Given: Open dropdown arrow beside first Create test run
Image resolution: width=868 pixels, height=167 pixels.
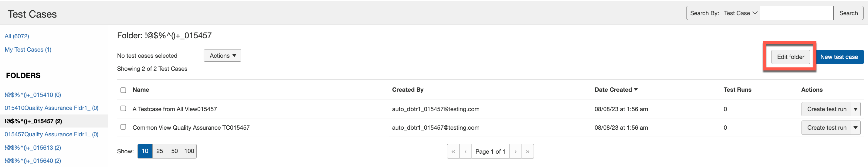Looking at the screenshot, I should coord(855,109).
